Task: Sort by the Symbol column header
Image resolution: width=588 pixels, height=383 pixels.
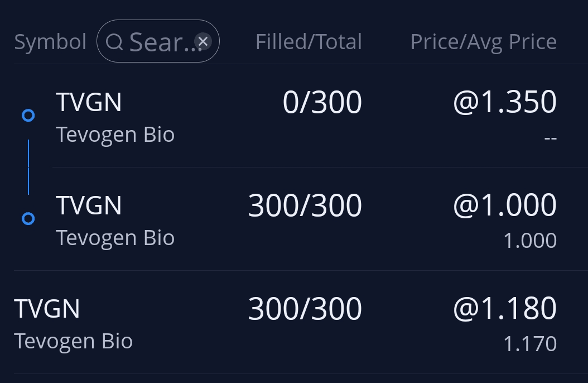Action: (50, 42)
